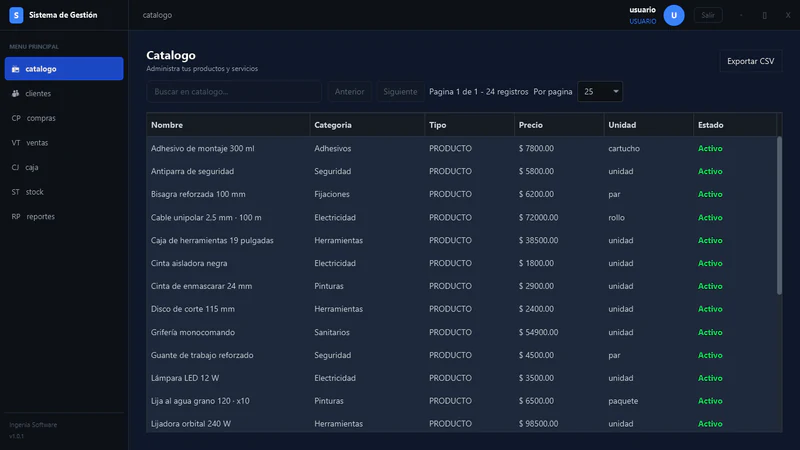Click the cartucho unit cell

pyautogui.click(x=624, y=148)
